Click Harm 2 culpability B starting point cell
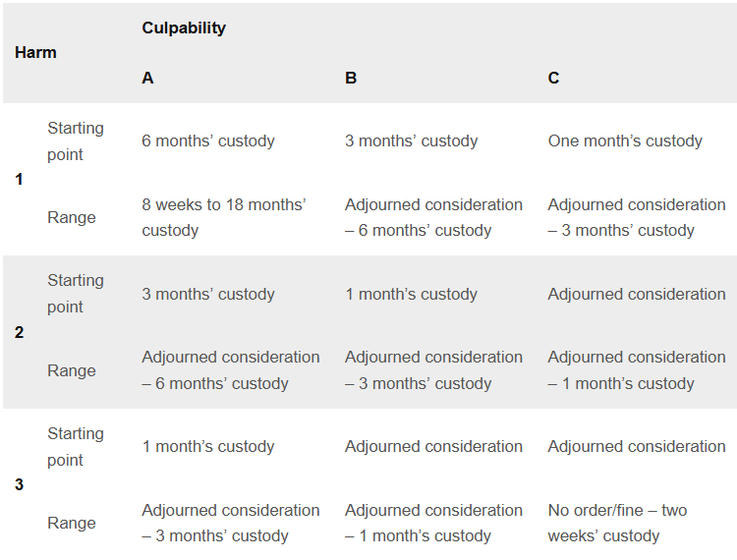Image resolution: width=737 pixels, height=560 pixels. (x=411, y=294)
